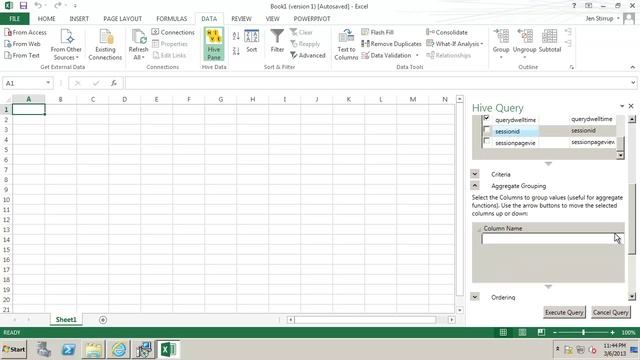Open workbook Connections
The image size is (640, 360).
[x=173, y=32]
